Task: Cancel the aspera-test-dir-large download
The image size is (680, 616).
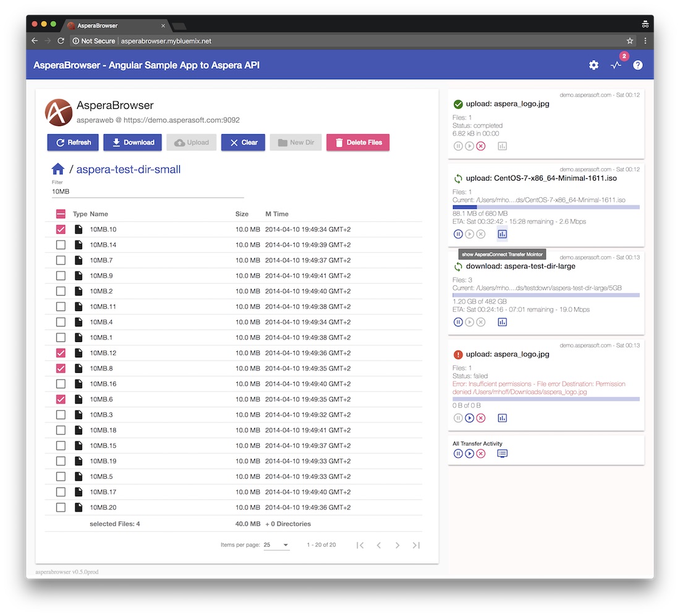Action: tap(480, 322)
